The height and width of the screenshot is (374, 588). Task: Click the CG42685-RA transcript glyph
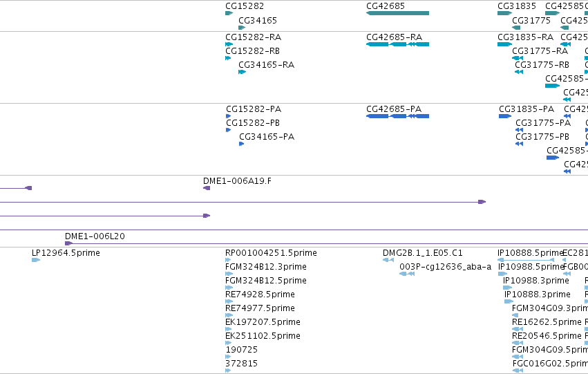[397, 44]
